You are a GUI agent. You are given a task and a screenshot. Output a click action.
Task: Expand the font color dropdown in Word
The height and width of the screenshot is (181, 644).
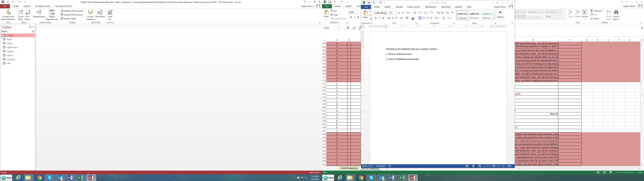(x=416, y=18)
